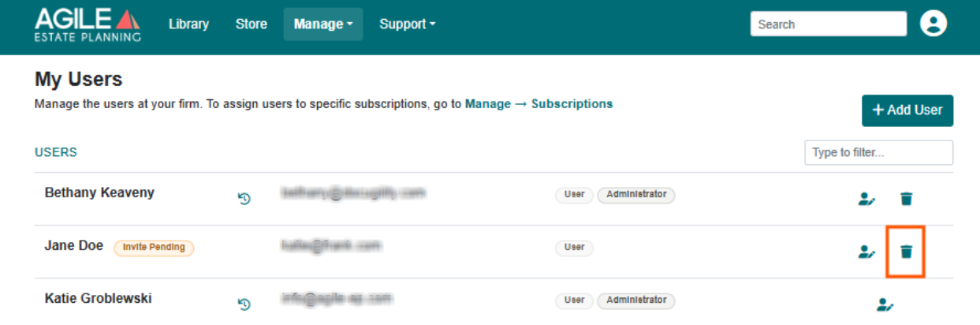Edit user Jane Doe via pencil-person icon

click(x=866, y=252)
